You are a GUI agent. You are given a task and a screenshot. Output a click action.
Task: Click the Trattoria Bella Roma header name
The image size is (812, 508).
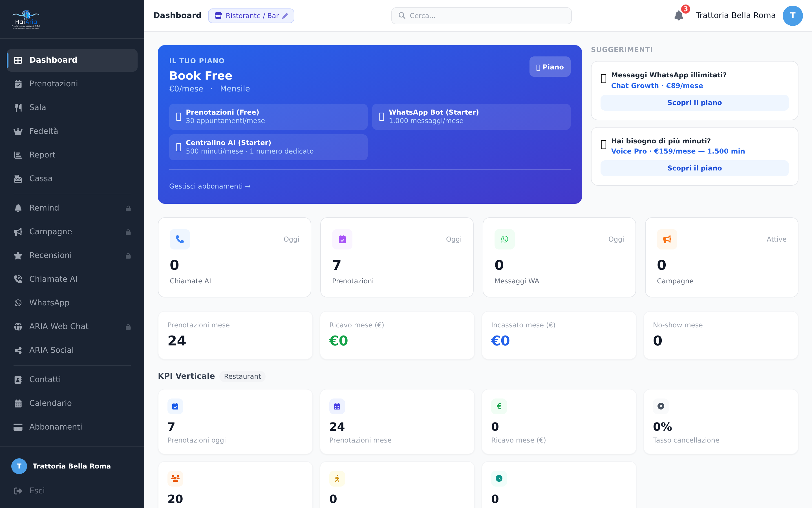[x=736, y=16]
